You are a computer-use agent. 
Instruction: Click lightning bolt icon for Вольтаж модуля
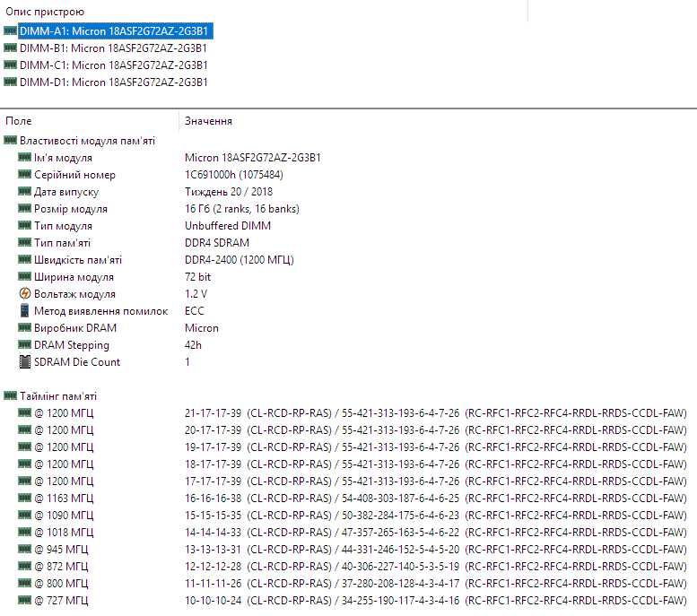(x=25, y=293)
